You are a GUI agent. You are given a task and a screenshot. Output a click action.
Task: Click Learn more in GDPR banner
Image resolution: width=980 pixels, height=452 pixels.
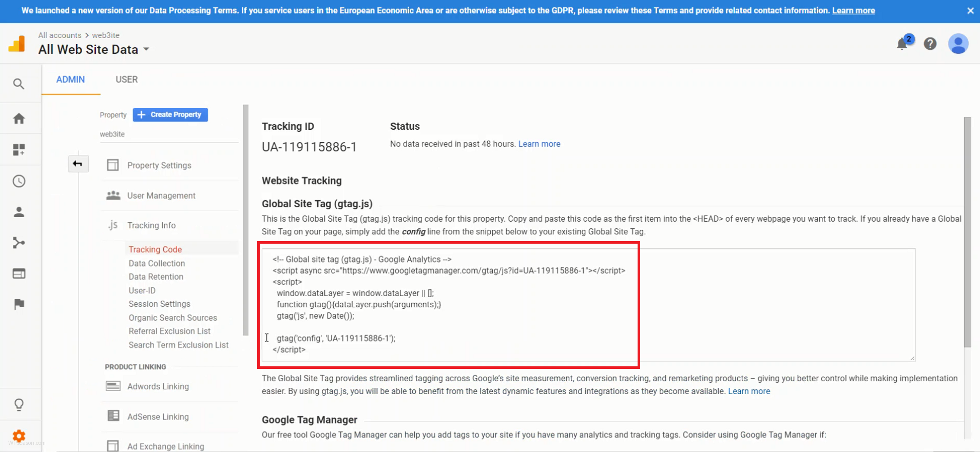853,10
